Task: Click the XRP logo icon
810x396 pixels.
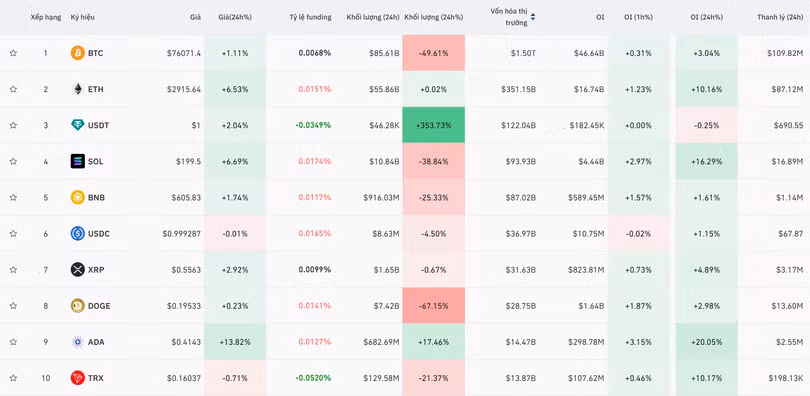Action: (x=77, y=270)
